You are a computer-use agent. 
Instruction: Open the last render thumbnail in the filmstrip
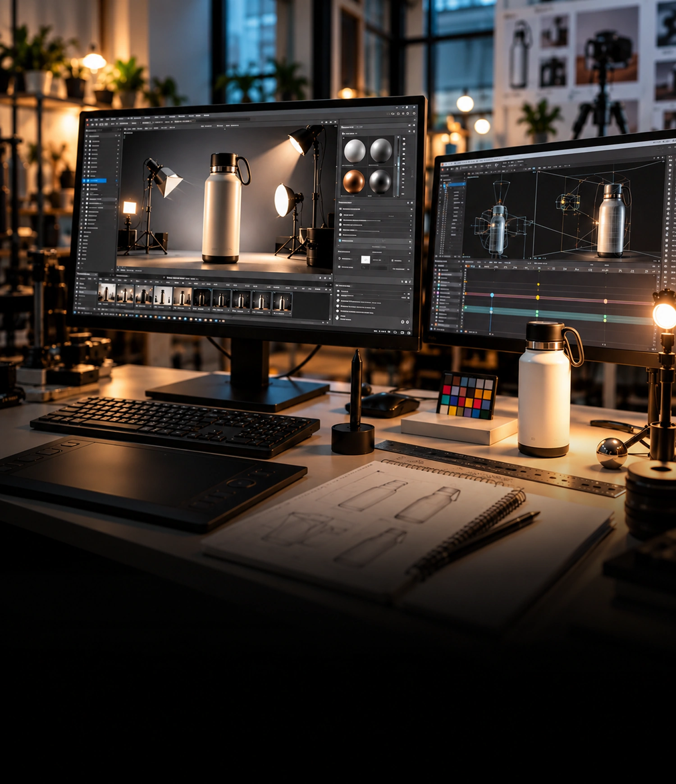[282, 301]
